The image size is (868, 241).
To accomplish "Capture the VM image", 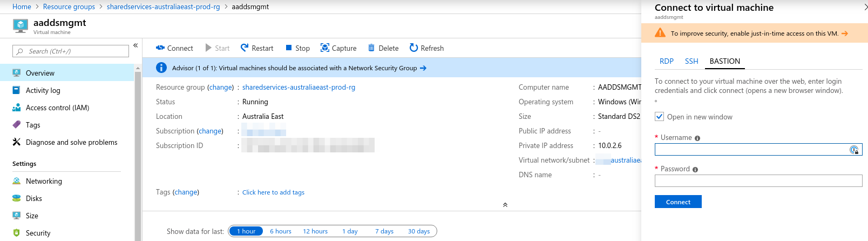I will [x=338, y=48].
